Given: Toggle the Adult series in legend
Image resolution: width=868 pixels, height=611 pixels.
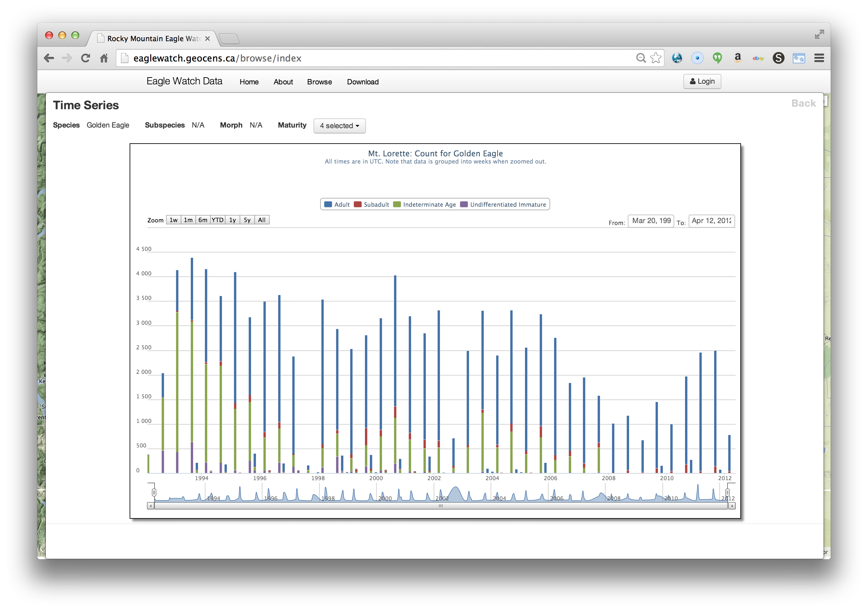Looking at the screenshot, I should 337,204.
